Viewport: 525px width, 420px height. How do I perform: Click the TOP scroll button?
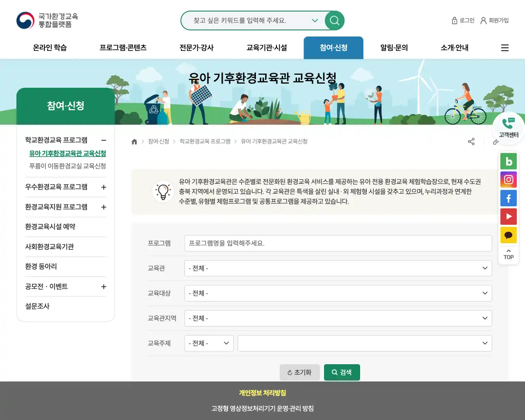point(508,254)
